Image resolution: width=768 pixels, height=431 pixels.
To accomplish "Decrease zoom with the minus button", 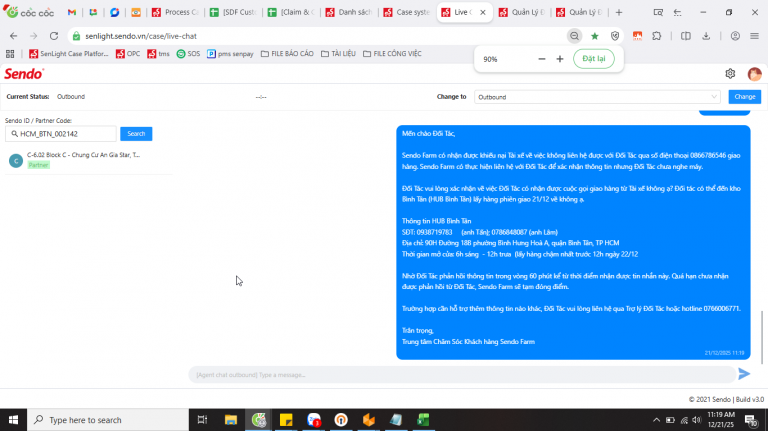I will 542,59.
